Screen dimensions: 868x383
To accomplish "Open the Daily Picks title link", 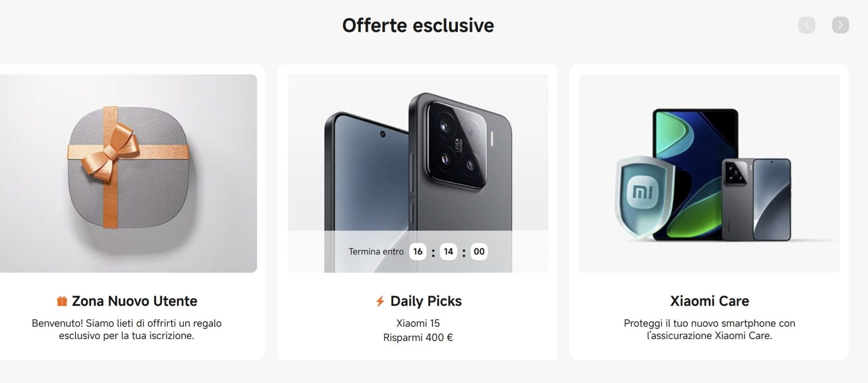I will pyautogui.click(x=426, y=301).
